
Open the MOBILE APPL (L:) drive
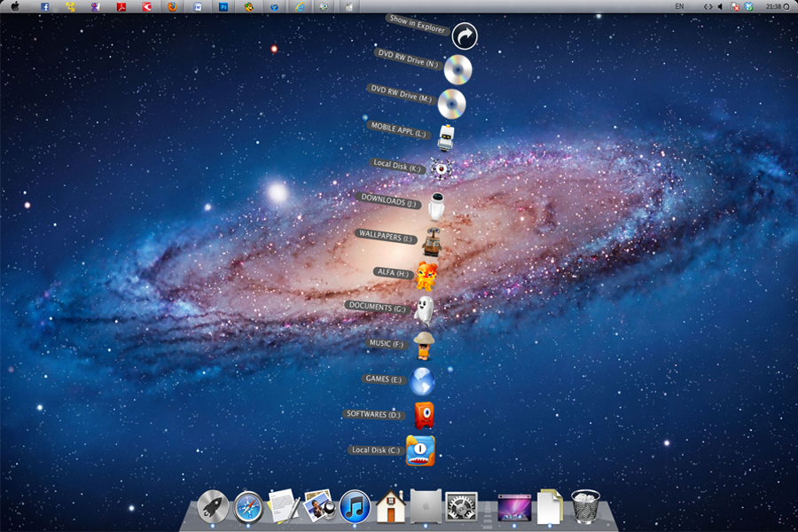click(x=446, y=138)
